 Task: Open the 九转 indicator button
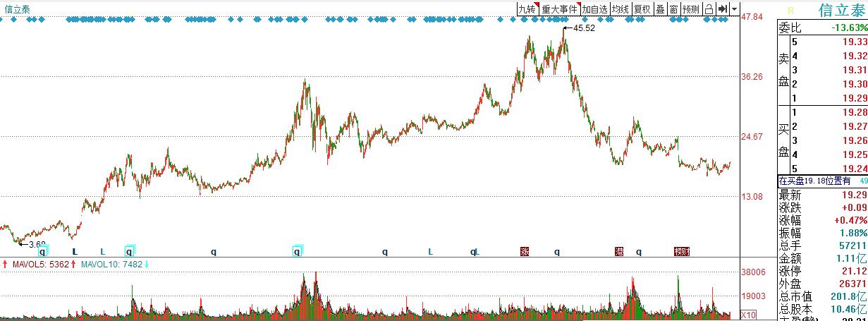click(527, 9)
